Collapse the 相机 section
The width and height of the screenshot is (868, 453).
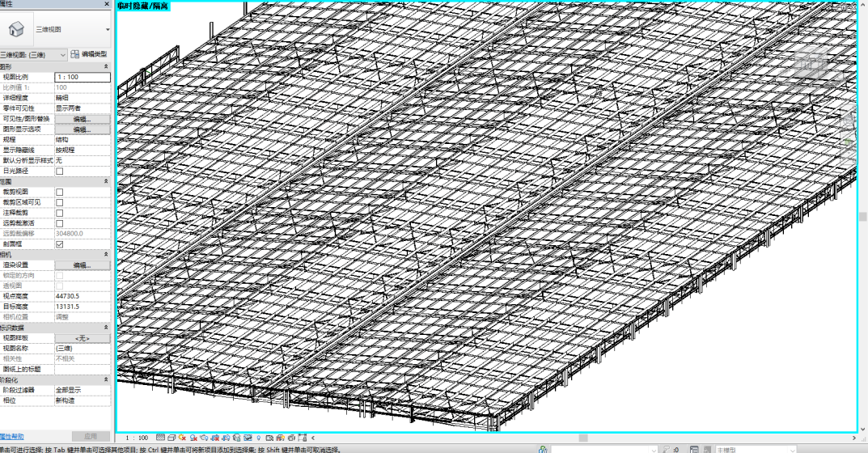pyautogui.click(x=106, y=254)
